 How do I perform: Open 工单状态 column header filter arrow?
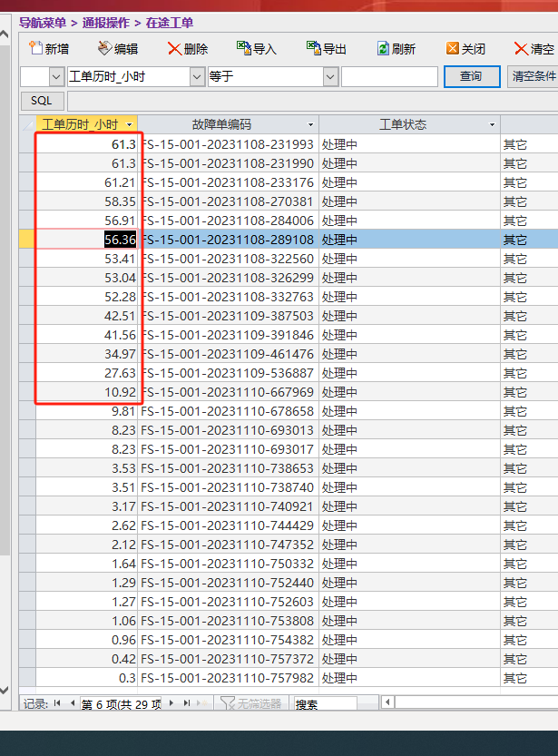492,125
